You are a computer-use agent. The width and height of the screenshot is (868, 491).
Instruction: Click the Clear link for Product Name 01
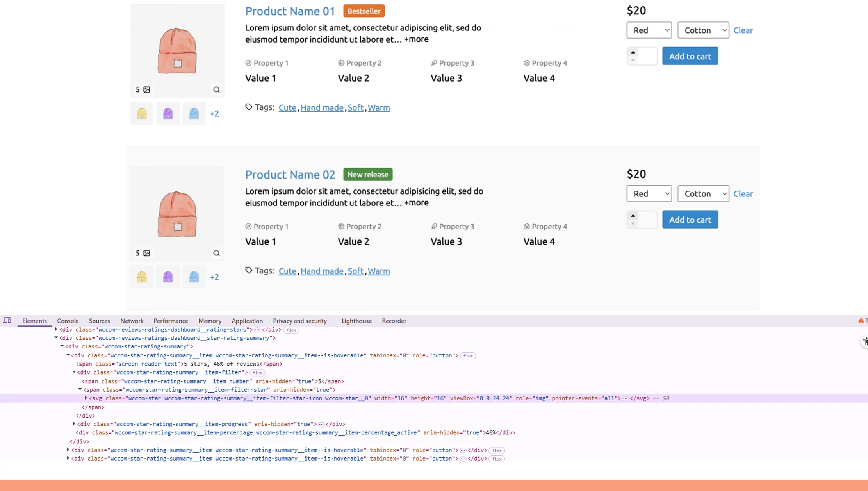743,30
